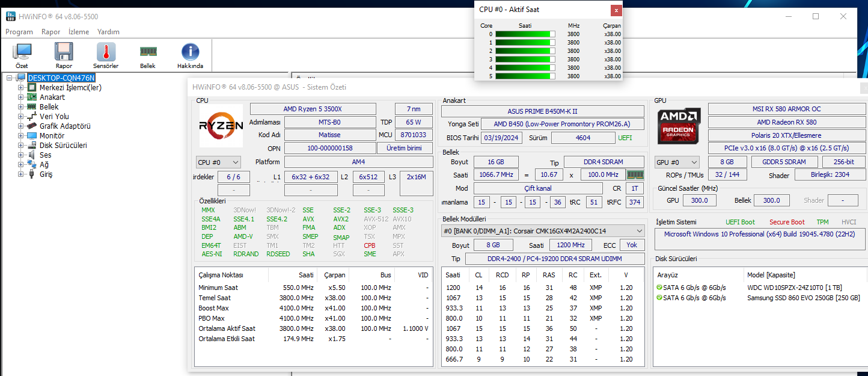This screenshot has width=868, height=376.
Task: Click the PCIe v3.0 x16 link field
Action: [x=786, y=148]
